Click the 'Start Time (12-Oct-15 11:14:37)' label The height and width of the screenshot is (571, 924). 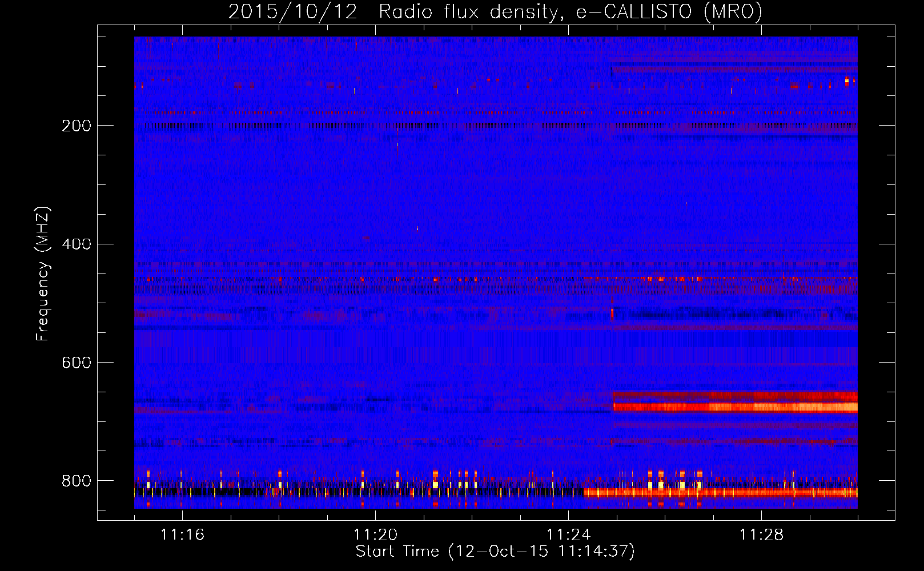click(495, 551)
